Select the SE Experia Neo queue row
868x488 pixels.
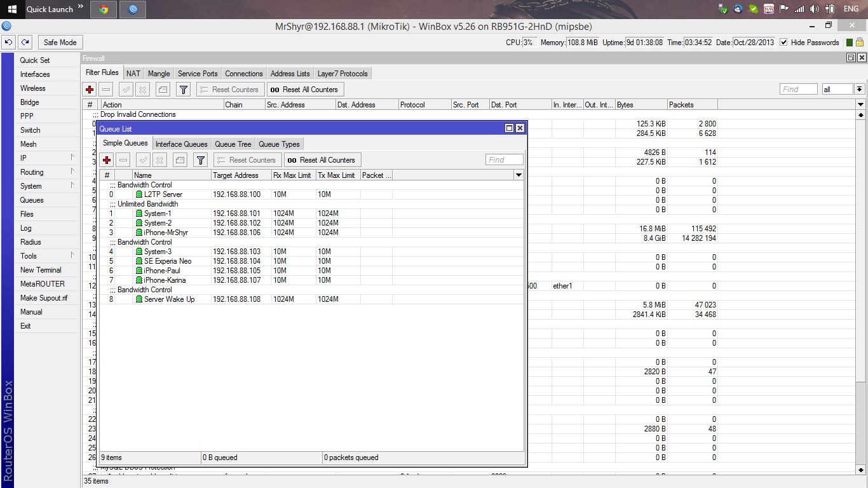[311, 261]
